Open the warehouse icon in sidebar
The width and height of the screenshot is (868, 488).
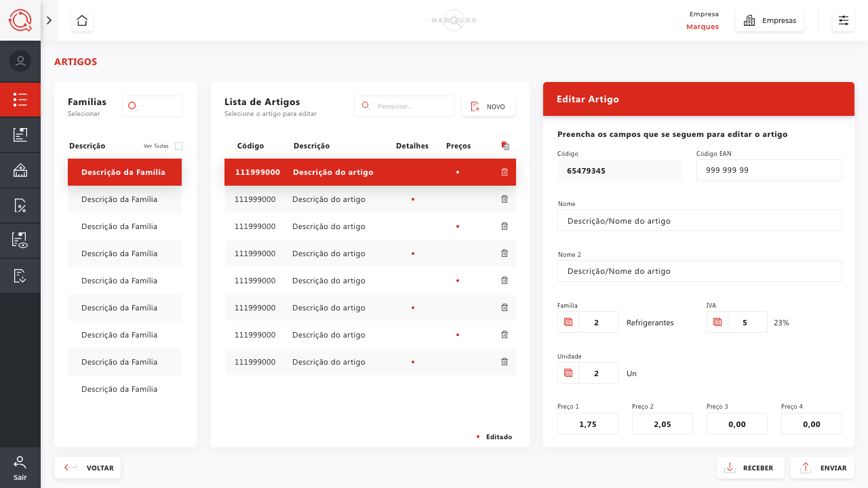(20, 170)
